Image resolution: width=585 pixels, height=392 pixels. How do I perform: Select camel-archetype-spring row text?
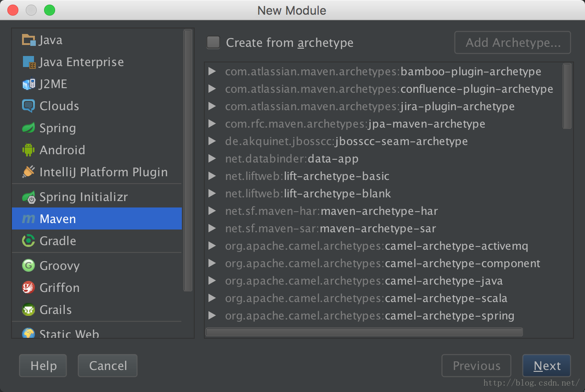[x=370, y=315]
